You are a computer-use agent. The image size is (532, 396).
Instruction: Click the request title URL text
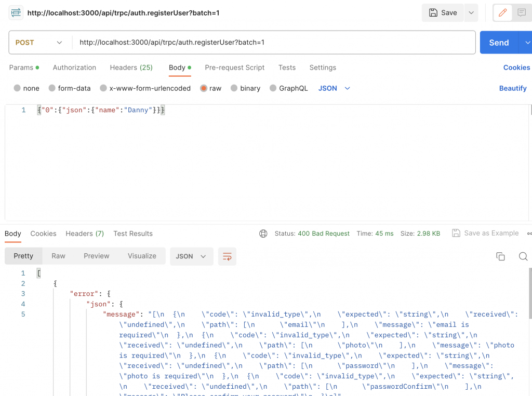[123, 13]
